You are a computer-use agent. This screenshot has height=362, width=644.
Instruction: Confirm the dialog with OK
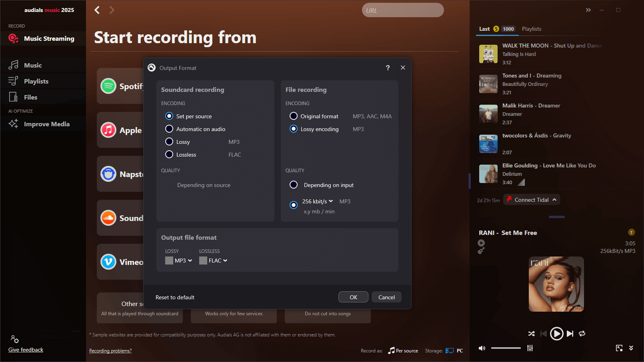click(353, 297)
